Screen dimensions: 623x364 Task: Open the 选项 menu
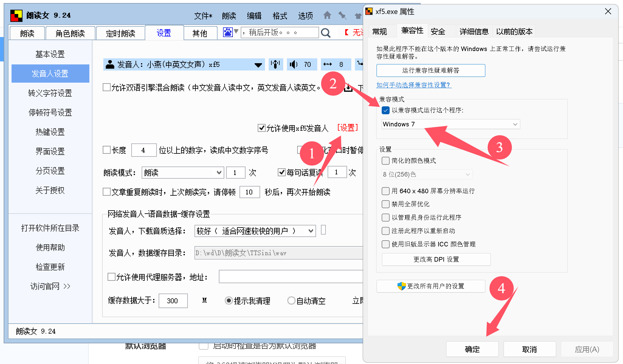click(305, 16)
